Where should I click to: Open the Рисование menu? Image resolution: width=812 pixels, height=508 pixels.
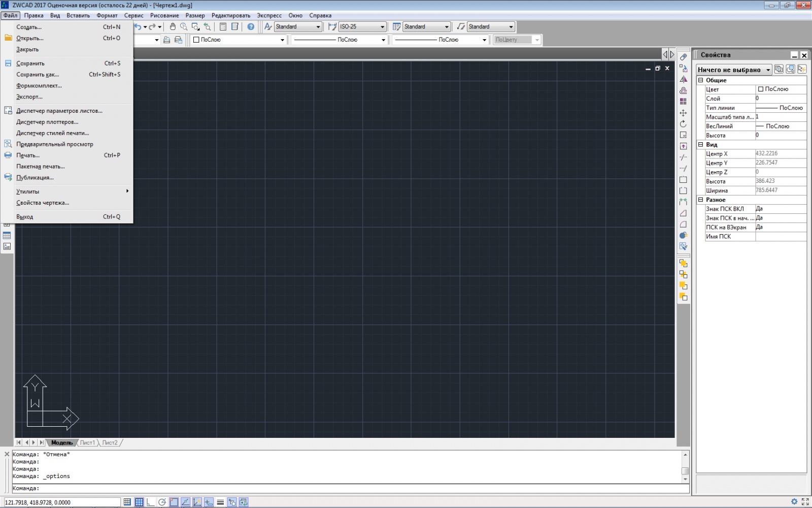tap(164, 15)
